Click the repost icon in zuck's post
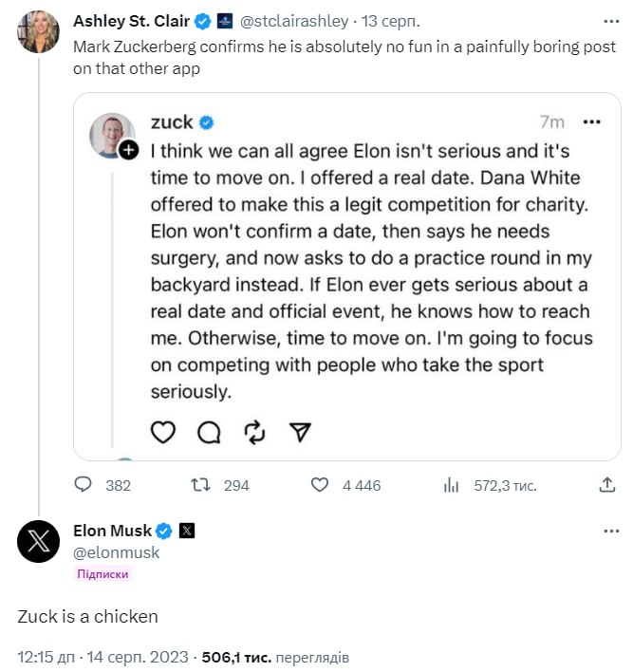The width and height of the screenshot is (633, 672). pos(254,433)
